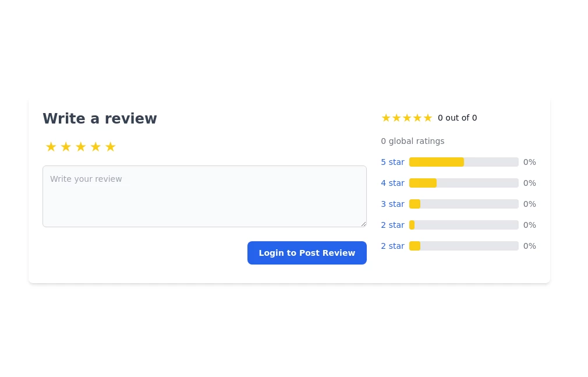Rate one star in the review form
588x377 pixels.
(51, 147)
